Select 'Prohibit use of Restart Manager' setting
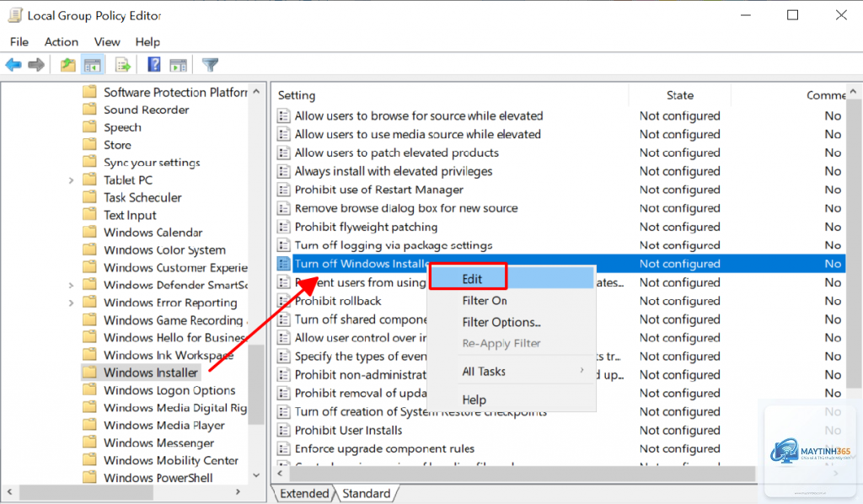863x504 pixels. point(379,190)
